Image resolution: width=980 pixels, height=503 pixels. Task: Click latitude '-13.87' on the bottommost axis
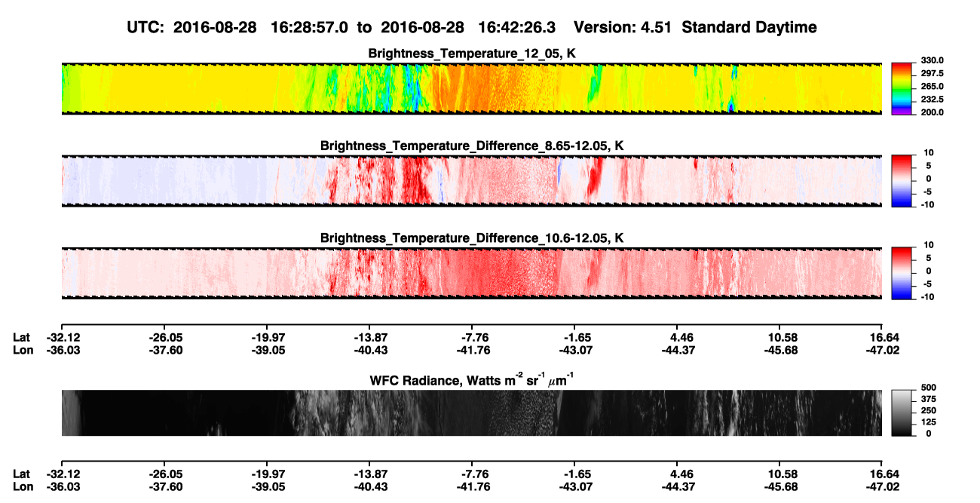pyautogui.click(x=369, y=474)
